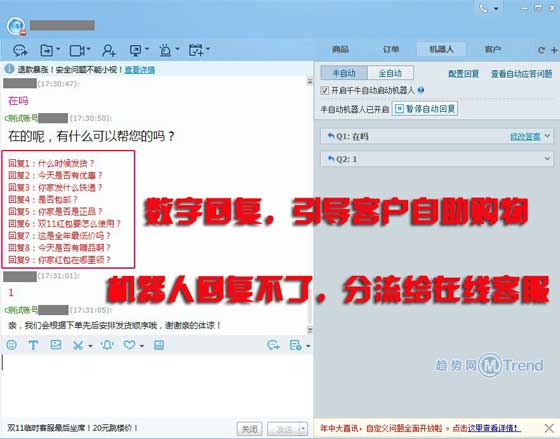Image resolution: width=560 pixels, height=439 pixels.
Task: Open the emoji picker smiley icon
Action: (x=11, y=345)
